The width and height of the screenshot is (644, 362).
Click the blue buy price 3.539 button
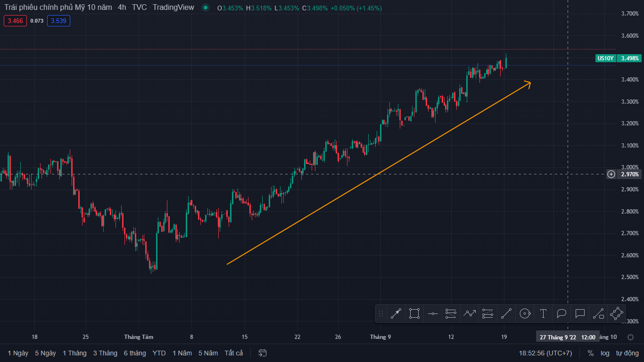[58, 21]
